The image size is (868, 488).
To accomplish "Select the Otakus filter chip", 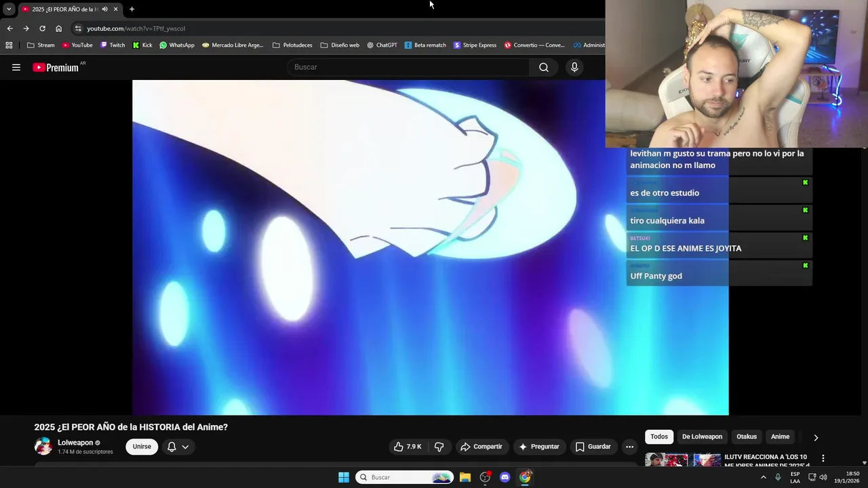I will [x=747, y=436].
